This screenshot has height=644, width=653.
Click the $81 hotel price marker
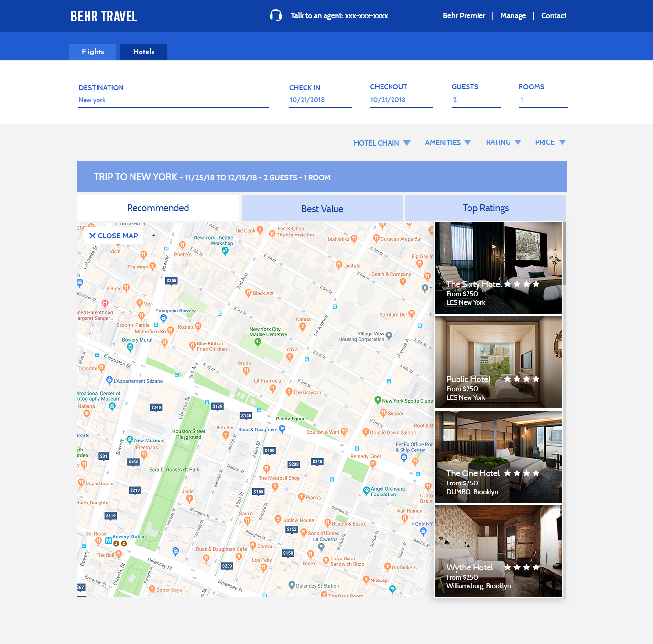tap(104, 456)
